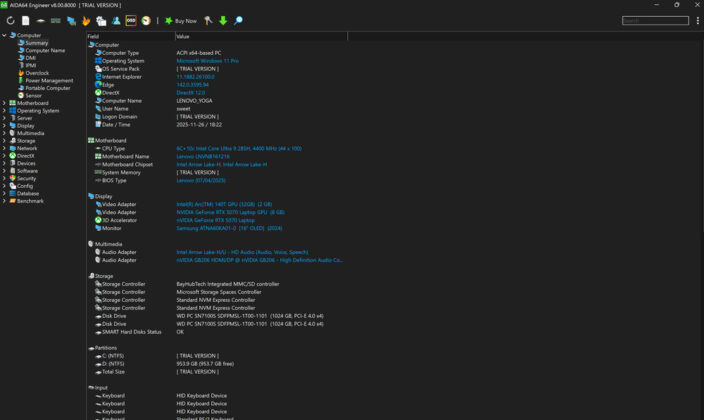Screen dimensions: 704x420
Task: Open the Microsoft Windows 11 Pro link
Action: point(207,61)
